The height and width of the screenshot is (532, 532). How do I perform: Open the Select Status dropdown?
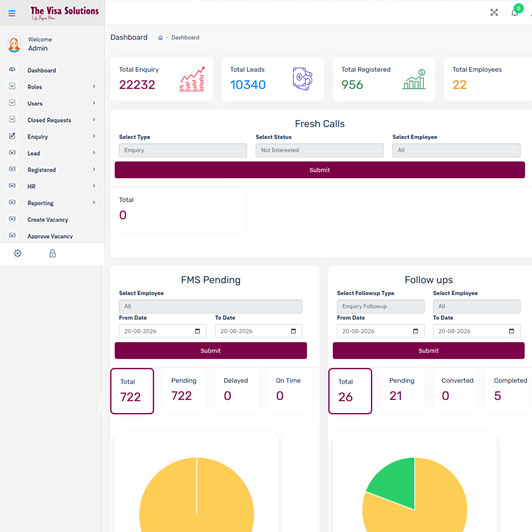pos(320,150)
